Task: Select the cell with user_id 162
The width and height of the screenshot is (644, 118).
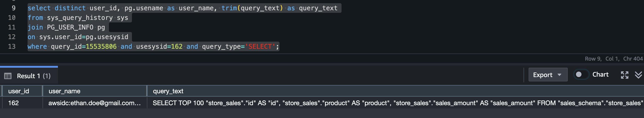Action: pos(22,103)
